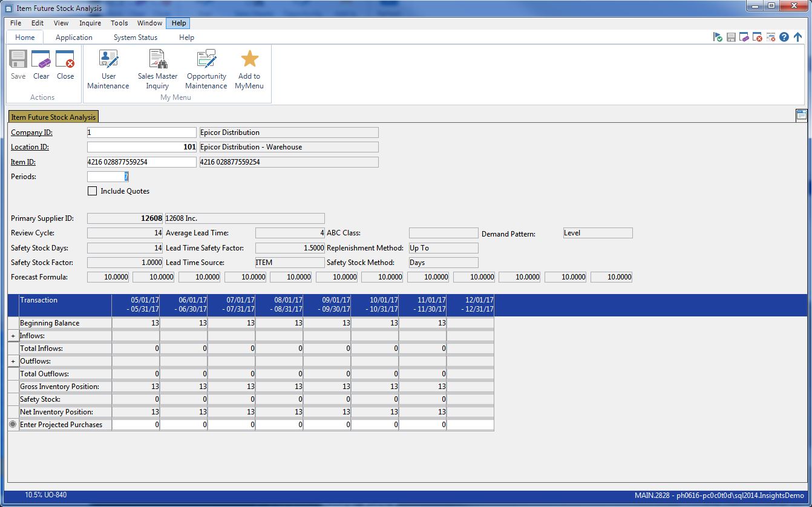Viewport: 812px width, 507px height.
Task: Click the Item ID label link
Action: click(24, 162)
